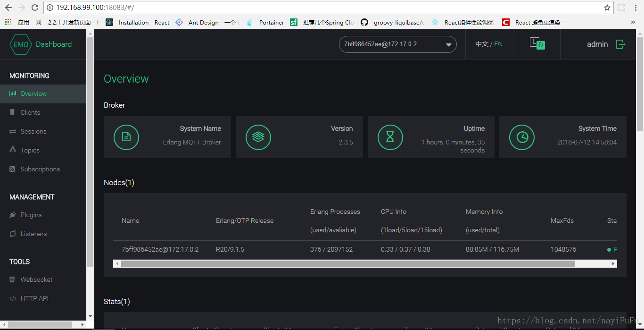Image resolution: width=644 pixels, height=330 pixels.
Task: Open Ant Design bookmark
Action: (x=208, y=22)
